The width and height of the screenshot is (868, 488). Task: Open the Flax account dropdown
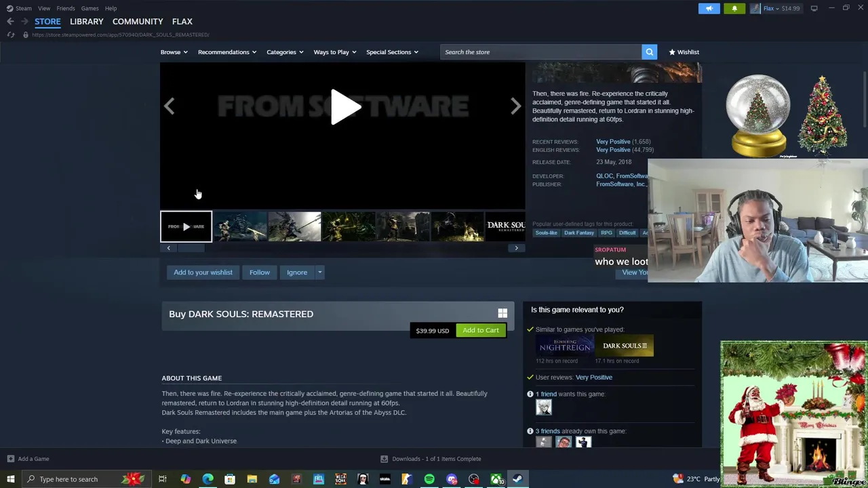pos(772,8)
